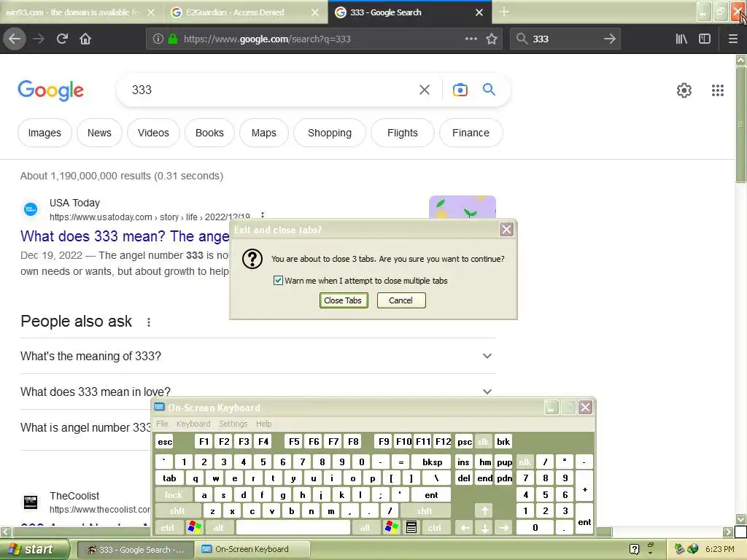Bookmark this page with the star icon

492,39
